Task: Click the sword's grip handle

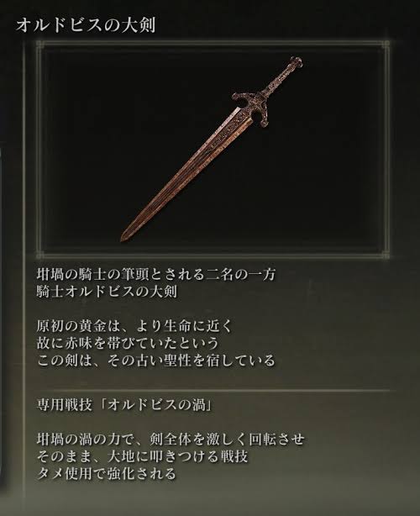Action: pyautogui.click(x=278, y=80)
